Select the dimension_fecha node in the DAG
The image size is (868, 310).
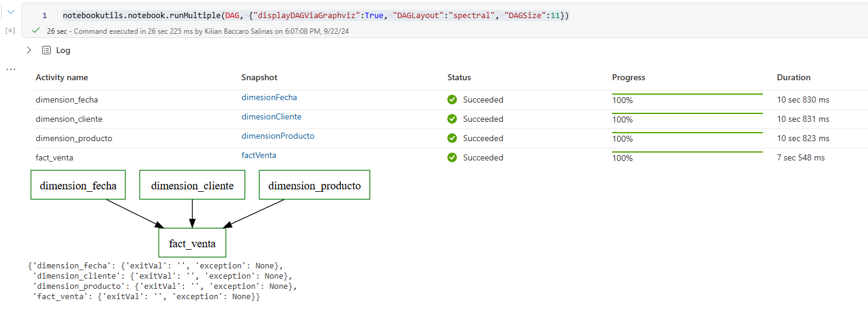[78, 185]
